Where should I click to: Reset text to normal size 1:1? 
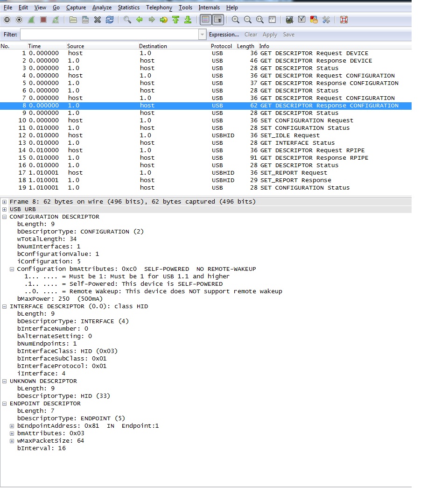click(x=260, y=20)
